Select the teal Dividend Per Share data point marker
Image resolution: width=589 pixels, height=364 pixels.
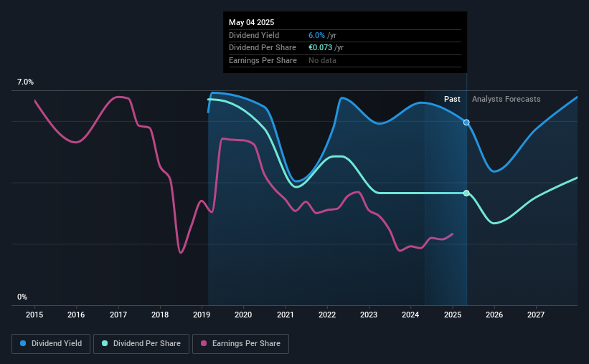pos(466,193)
